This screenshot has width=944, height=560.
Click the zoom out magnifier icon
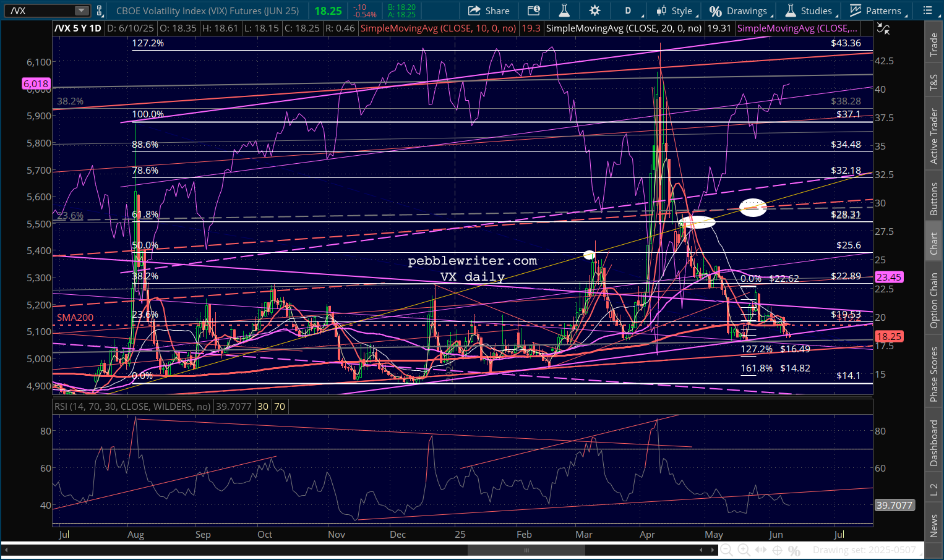[727, 550]
